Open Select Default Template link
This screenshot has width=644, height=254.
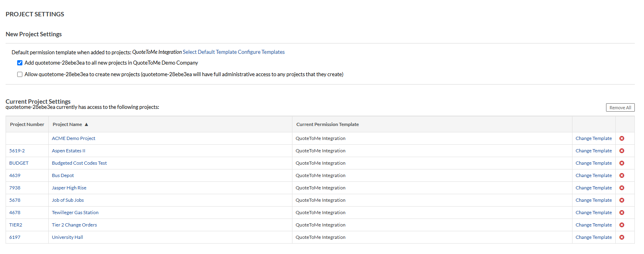coord(210,52)
